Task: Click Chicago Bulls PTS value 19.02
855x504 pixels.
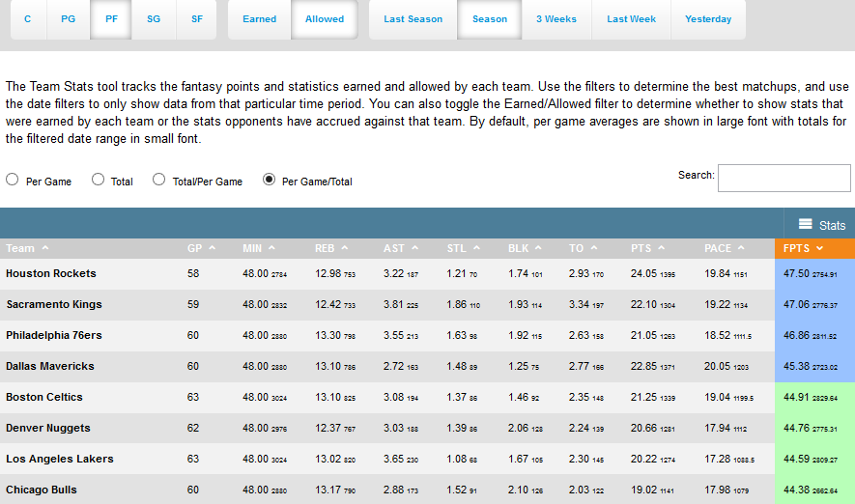Action: pyautogui.click(x=643, y=490)
